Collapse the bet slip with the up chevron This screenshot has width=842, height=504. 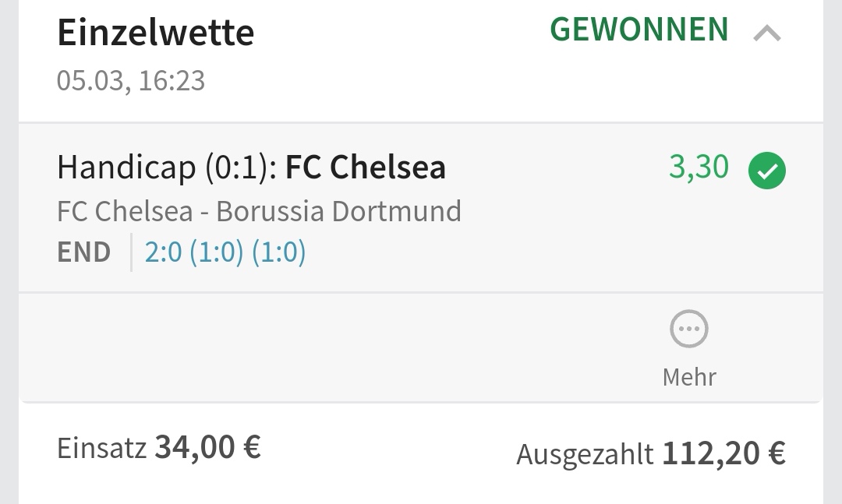pyautogui.click(x=767, y=33)
